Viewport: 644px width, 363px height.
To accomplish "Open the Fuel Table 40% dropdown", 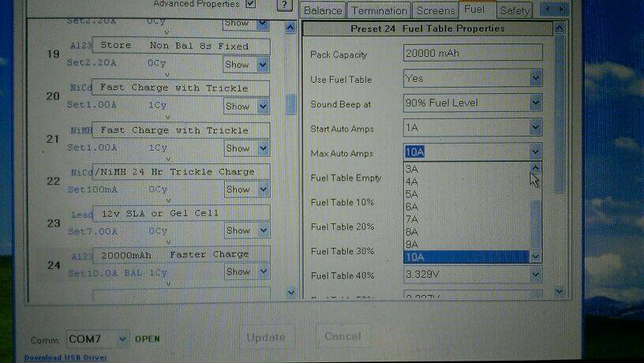I will coord(535,275).
